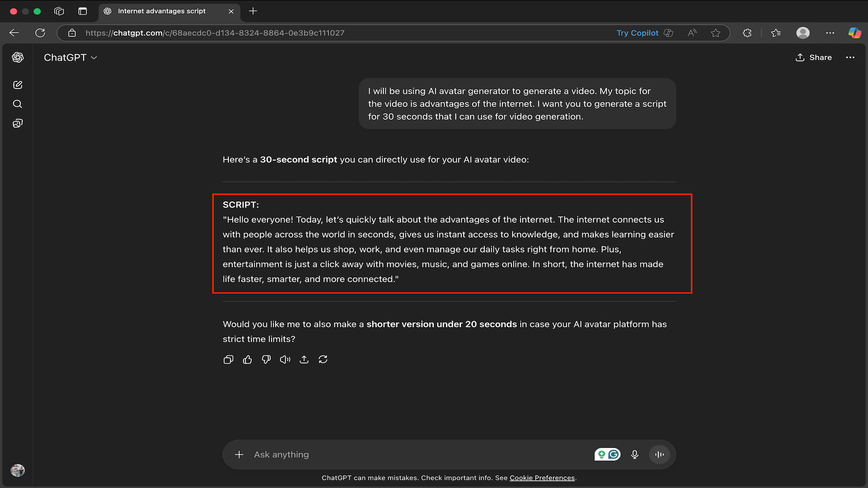Image resolution: width=868 pixels, height=488 pixels.
Task: Toggle the Grammarly extension badge
Action: coord(613,455)
